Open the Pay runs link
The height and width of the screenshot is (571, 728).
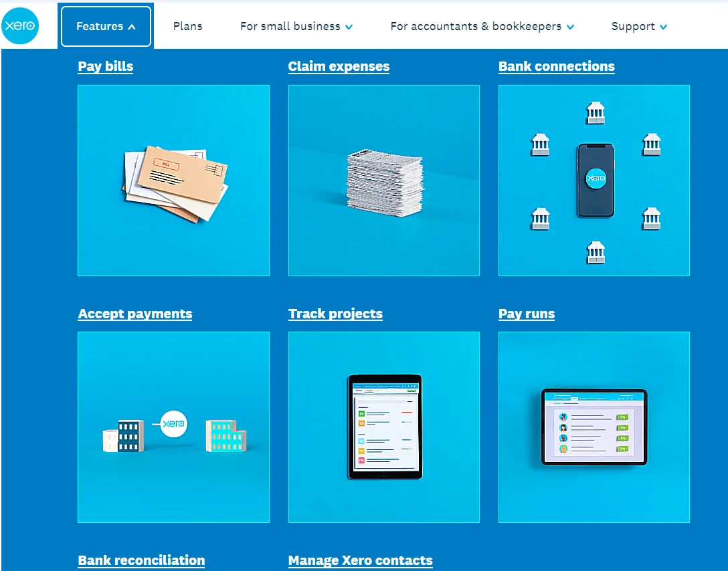click(x=527, y=314)
